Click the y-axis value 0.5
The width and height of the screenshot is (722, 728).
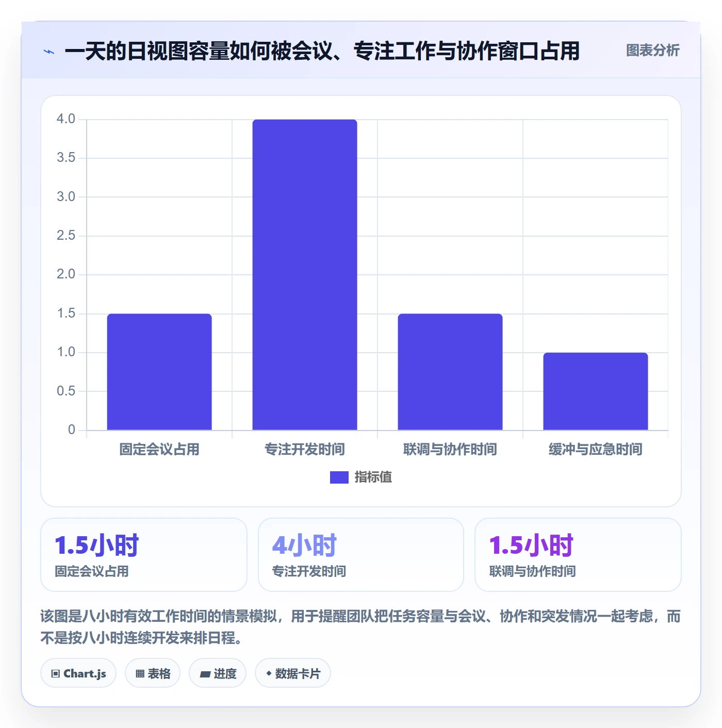click(66, 391)
